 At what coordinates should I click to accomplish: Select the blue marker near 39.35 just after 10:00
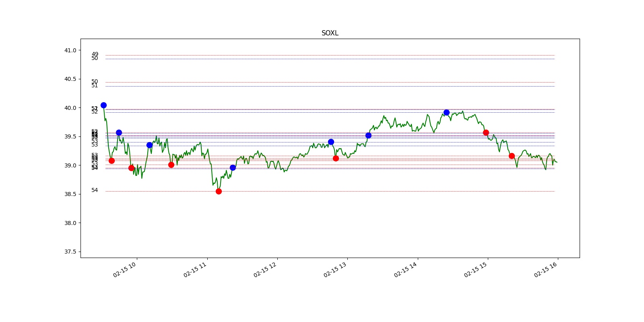click(x=149, y=145)
